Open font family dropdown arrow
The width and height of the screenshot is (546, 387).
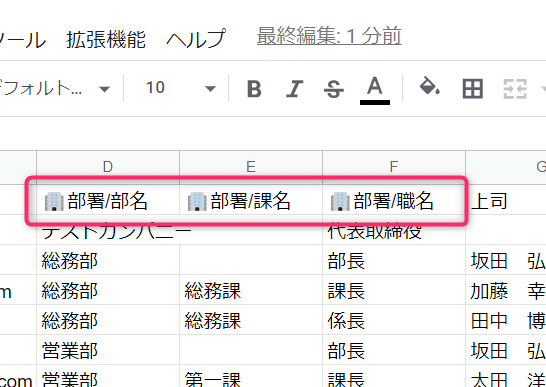[x=104, y=89]
